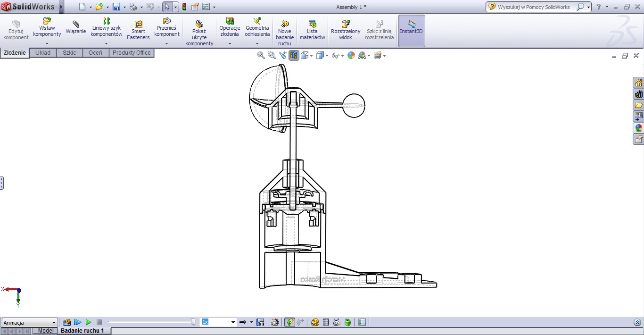Open the Lista materiałów tool
Screen dimensions: 644x335
[312, 31]
